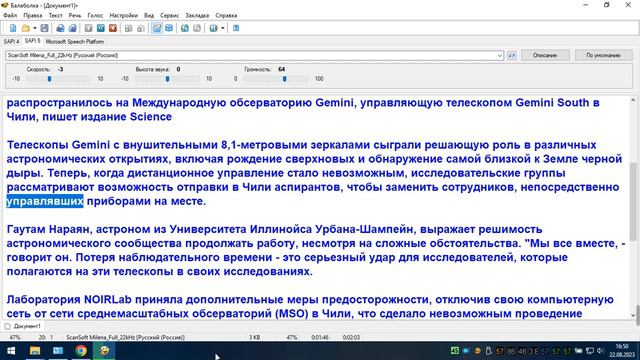The image size is (640, 360).
Task: Switch to the SAPI 4 tab
Action: point(11,42)
